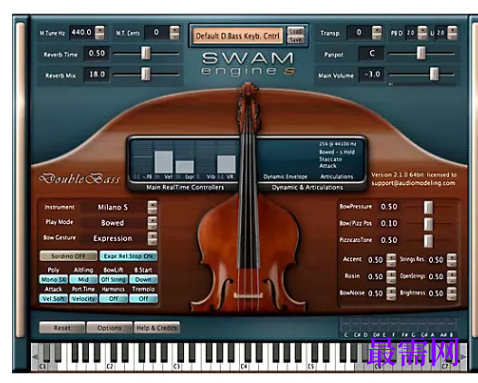Click the BowLift Off String button
Viewport: 478px width, 383px height.
tap(113, 279)
